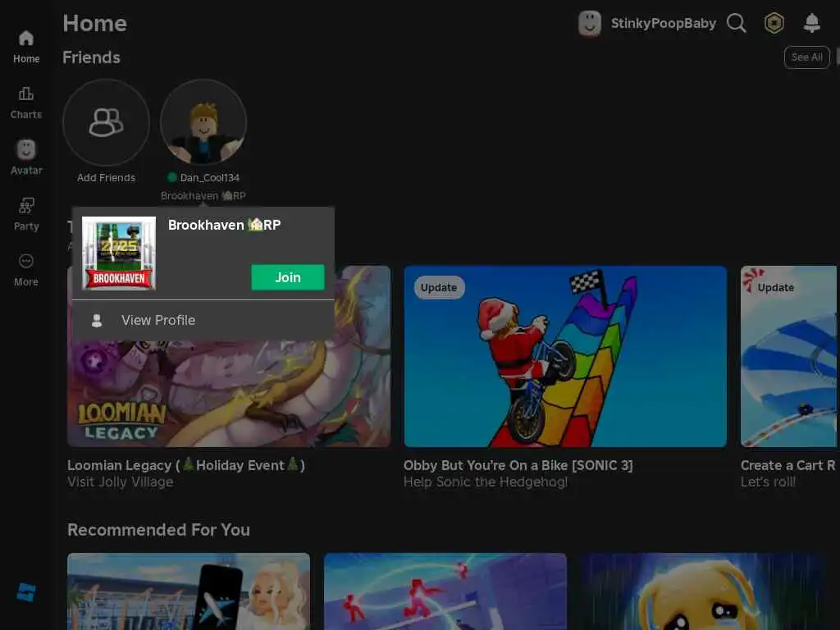Open Brookhaven game thumbnail in popup
Screen dimensions: 840x630
point(119,253)
